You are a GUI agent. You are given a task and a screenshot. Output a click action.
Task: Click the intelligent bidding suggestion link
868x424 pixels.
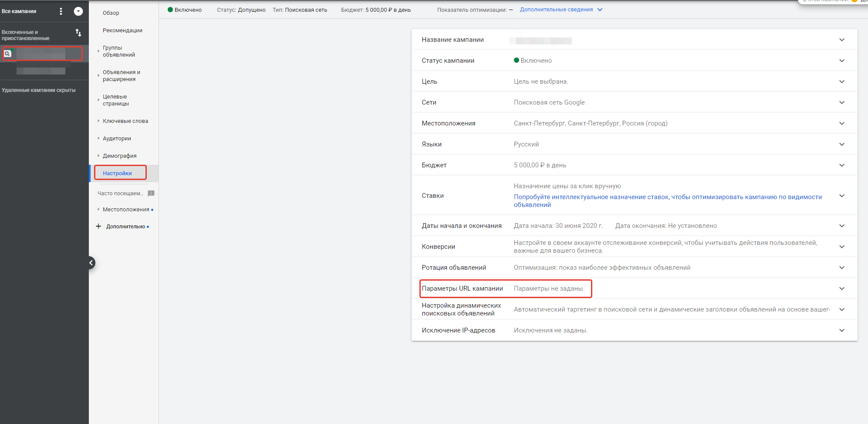coord(668,201)
